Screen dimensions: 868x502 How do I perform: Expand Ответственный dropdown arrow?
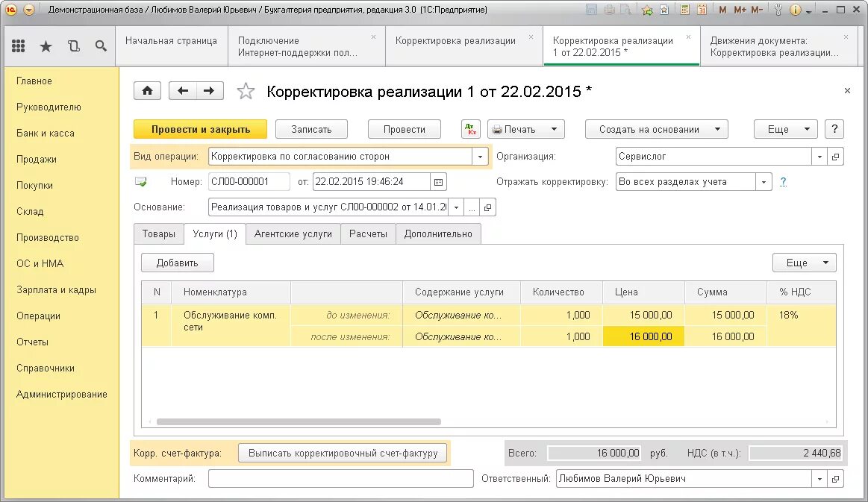click(819, 479)
